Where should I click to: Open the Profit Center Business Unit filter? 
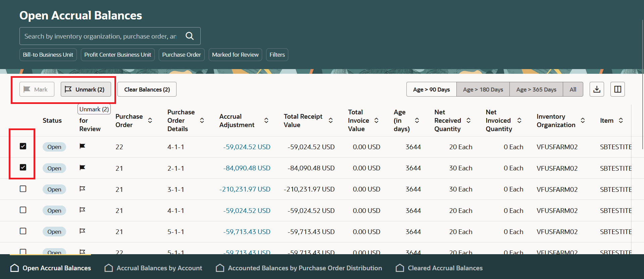point(118,55)
